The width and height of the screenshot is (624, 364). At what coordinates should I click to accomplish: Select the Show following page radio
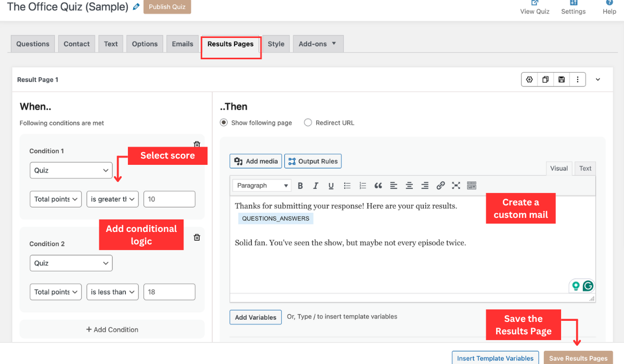(224, 123)
